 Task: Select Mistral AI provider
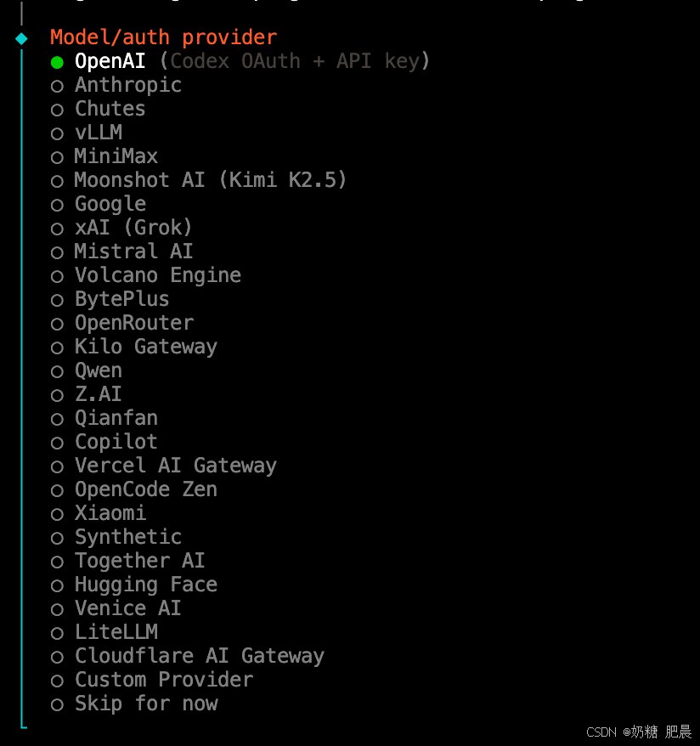[x=121, y=251]
